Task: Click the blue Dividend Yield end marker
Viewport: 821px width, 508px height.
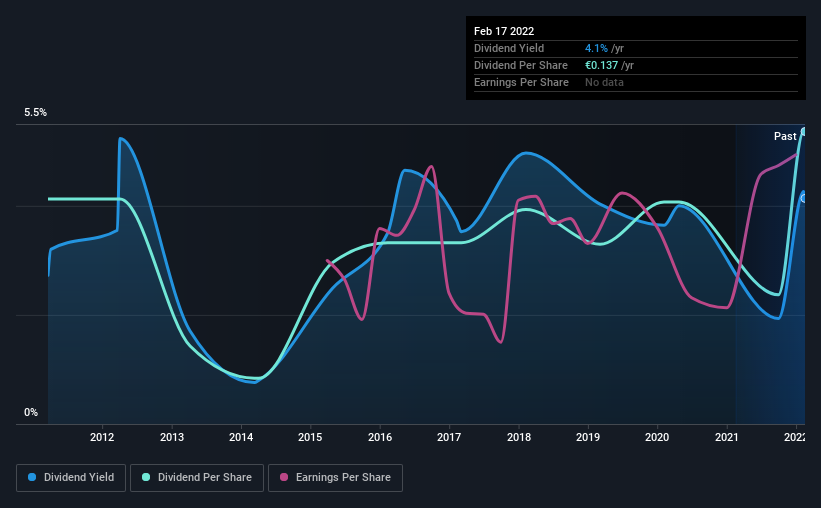Action: tap(804, 198)
